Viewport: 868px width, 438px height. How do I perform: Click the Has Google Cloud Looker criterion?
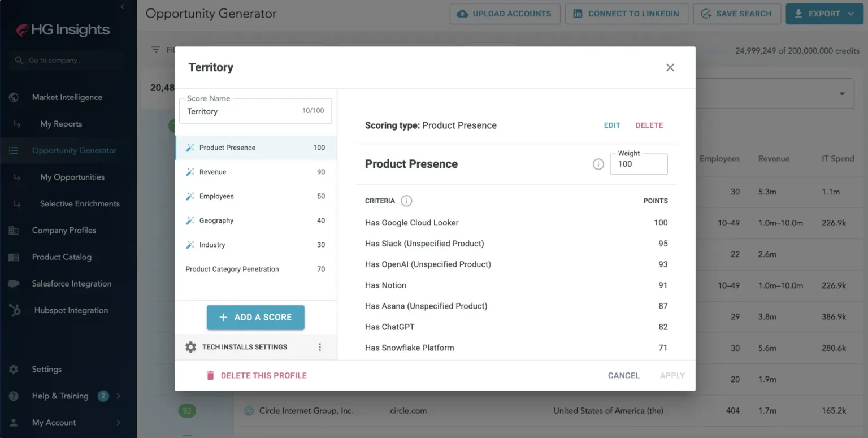click(412, 223)
